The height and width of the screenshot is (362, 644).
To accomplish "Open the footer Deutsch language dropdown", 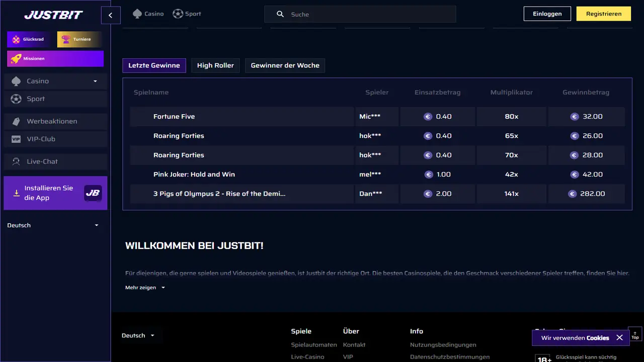I will (138, 335).
